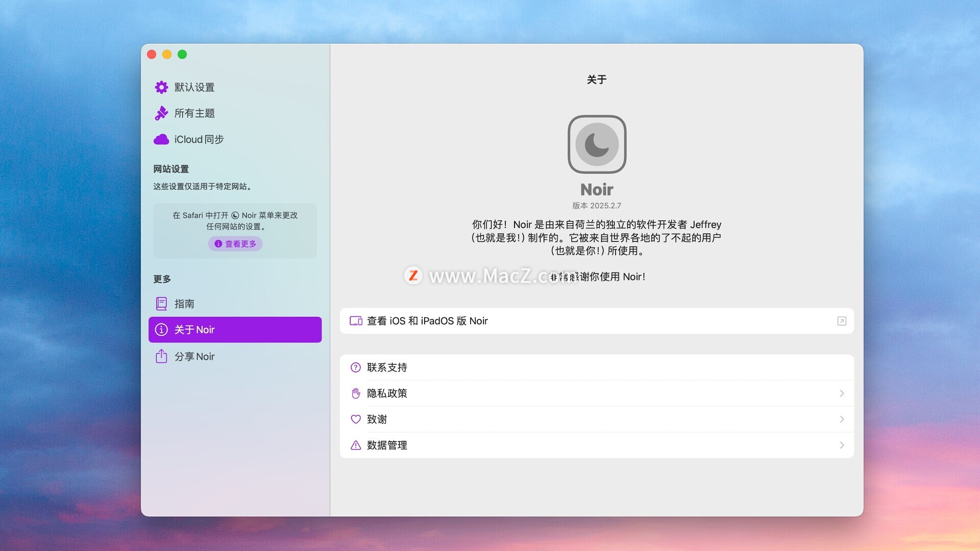980x551 pixels.
Task: Click the warning triangle icon beside 数据管理
Action: (x=356, y=445)
